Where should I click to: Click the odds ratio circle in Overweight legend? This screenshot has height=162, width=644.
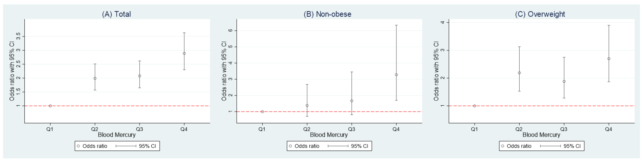[503, 146]
